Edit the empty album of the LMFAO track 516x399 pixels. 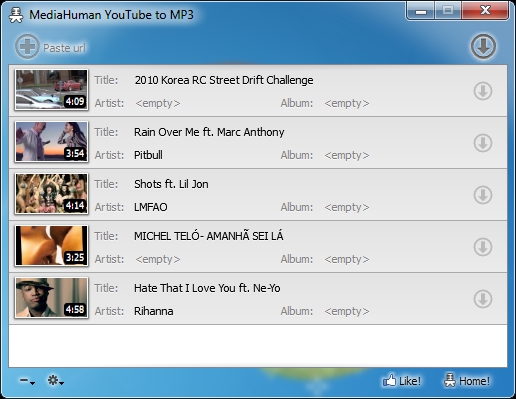[347, 207]
